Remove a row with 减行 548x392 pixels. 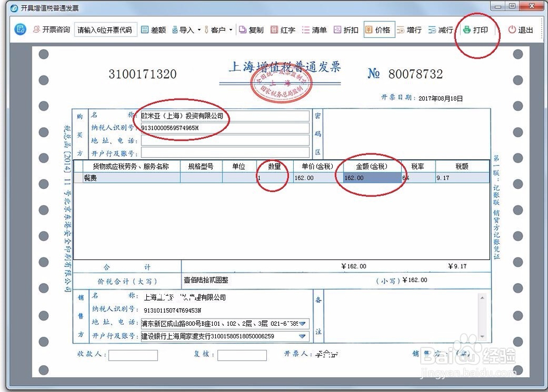pyautogui.click(x=441, y=30)
